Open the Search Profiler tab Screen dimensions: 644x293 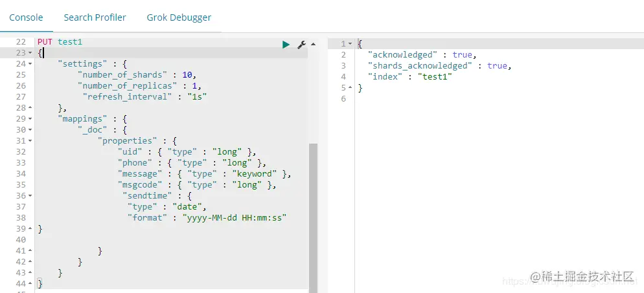(95, 17)
